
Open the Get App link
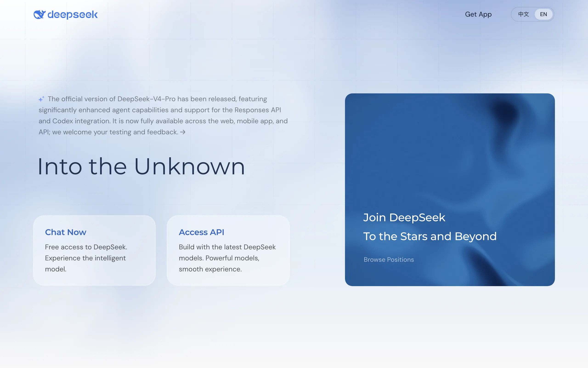tap(478, 14)
